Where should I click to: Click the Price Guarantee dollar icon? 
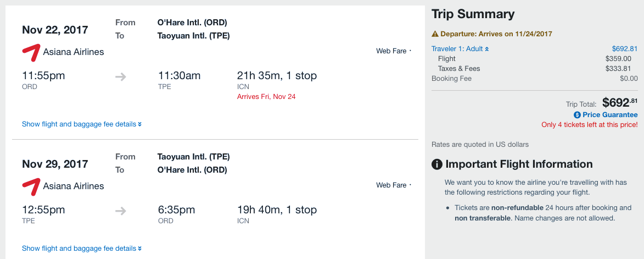[577, 115]
